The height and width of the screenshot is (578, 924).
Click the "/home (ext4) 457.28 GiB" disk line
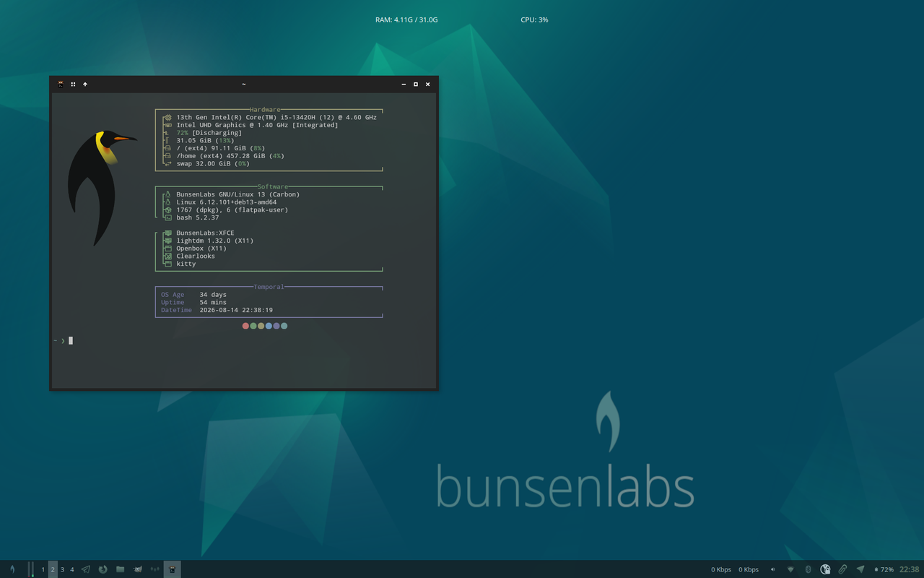point(230,156)
